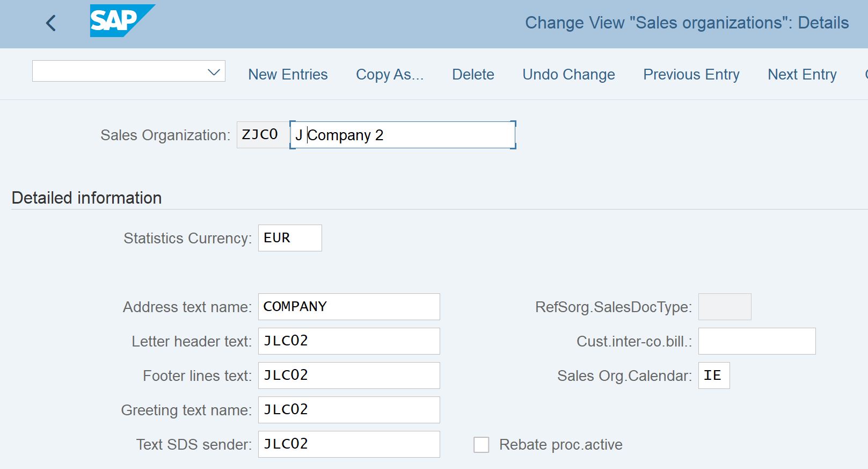Click Greeting text name input
The image size is (868, 469).
pos(349,410)
